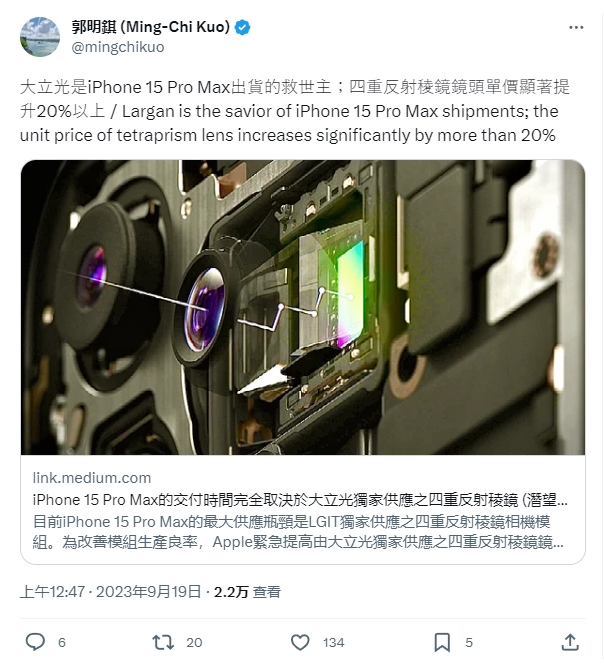The width and height of the screenshot is (604, 668).
Task: Click the bookmark count 5
Action: pos(469,642)
